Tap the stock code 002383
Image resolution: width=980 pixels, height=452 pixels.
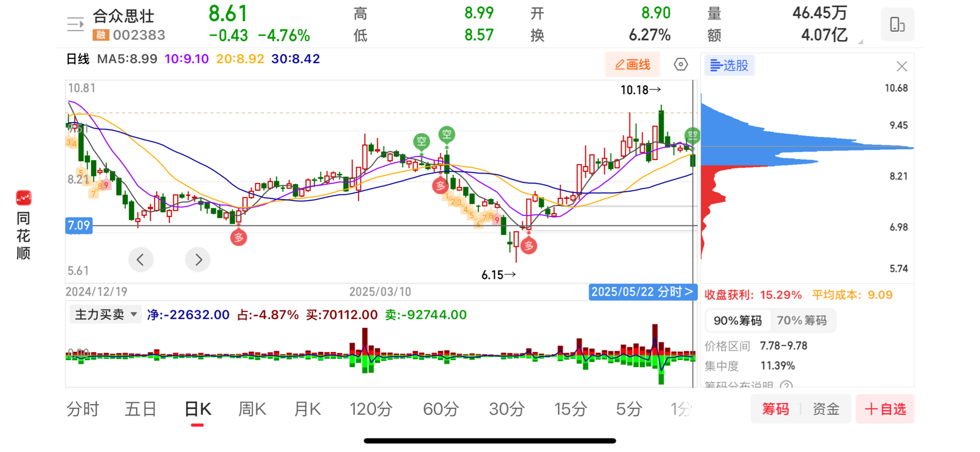(139, 35)
